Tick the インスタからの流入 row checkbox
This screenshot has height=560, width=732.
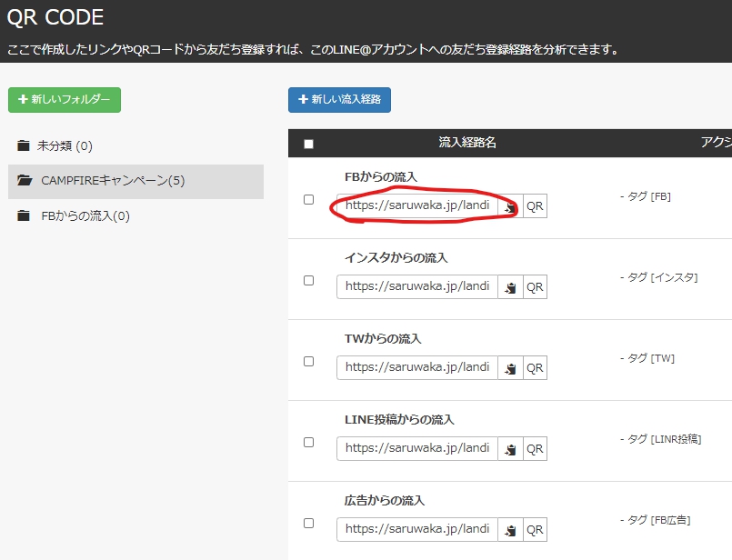pos(308,281)
